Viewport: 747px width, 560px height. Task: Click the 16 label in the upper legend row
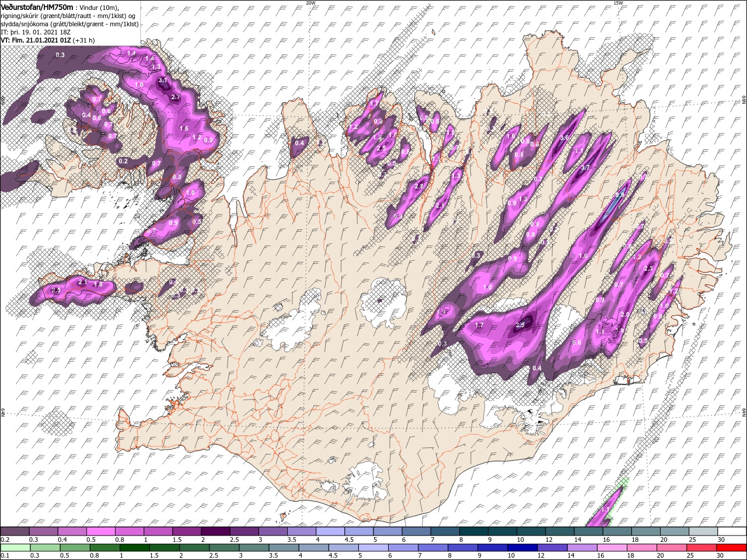(x=608, y=540)
